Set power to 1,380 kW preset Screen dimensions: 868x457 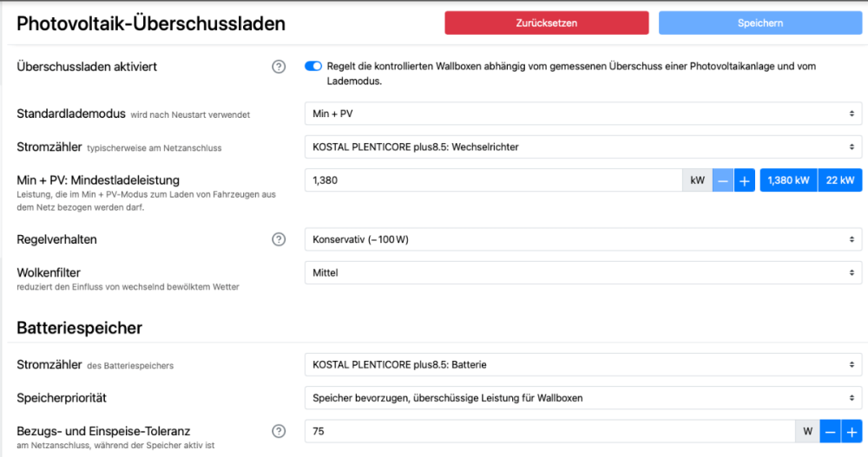(789, 180)
